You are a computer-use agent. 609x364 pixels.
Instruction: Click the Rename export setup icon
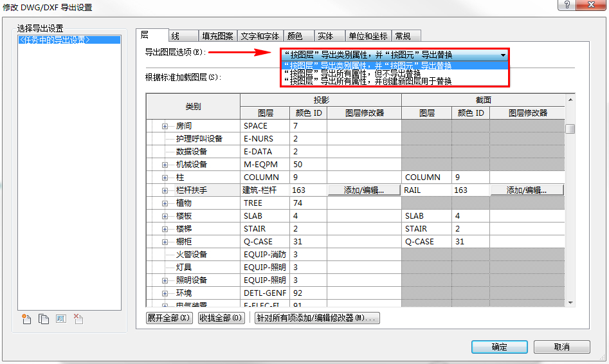60,319
